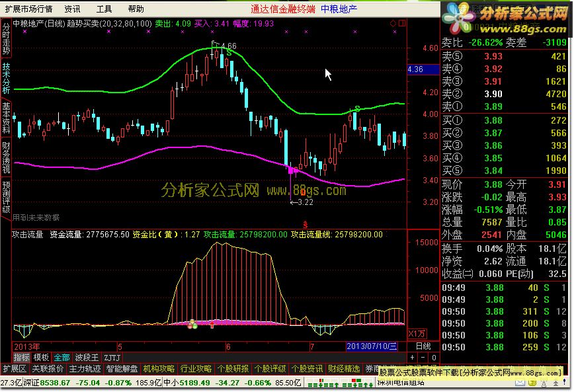Open the 个股研报 tab
This screenshot has height=392, width=574.
coord(233,369)
